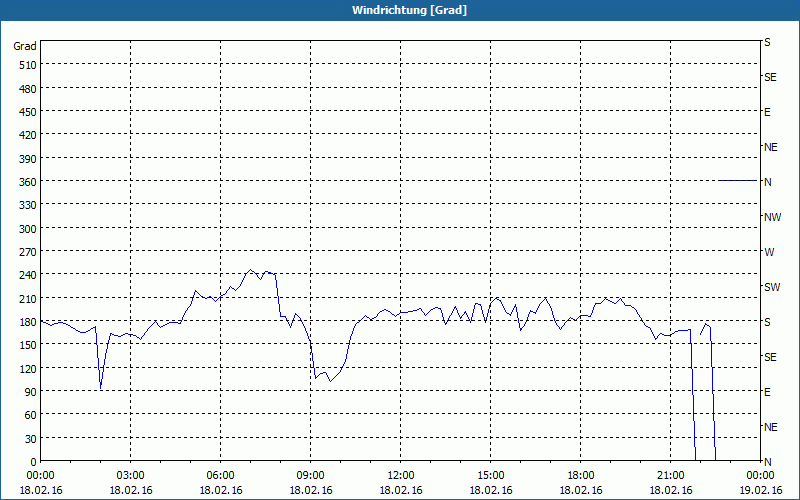The width and height of the screenshot is (800, 500).
Task: Click the 09:00 time label
Action: 311,476
